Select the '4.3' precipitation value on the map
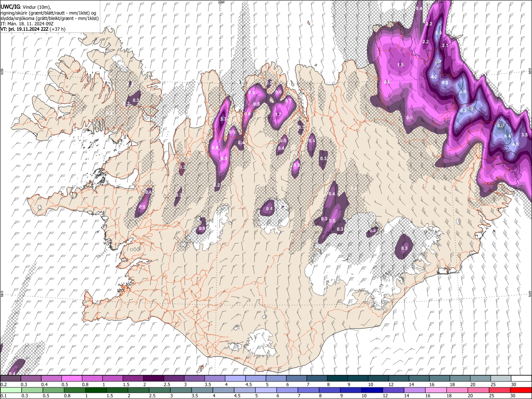 click(x=445, y=83)
